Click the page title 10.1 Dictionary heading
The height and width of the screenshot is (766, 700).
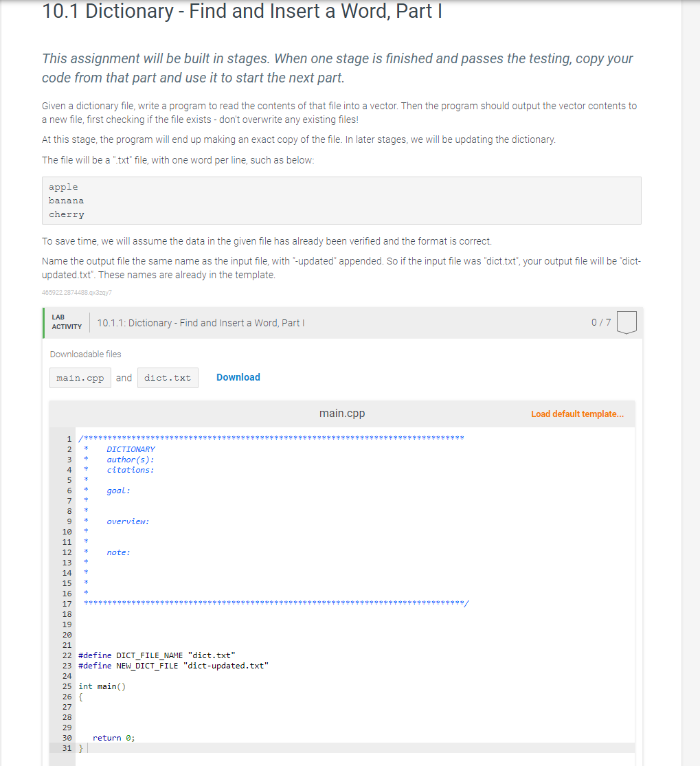point(242,12)
